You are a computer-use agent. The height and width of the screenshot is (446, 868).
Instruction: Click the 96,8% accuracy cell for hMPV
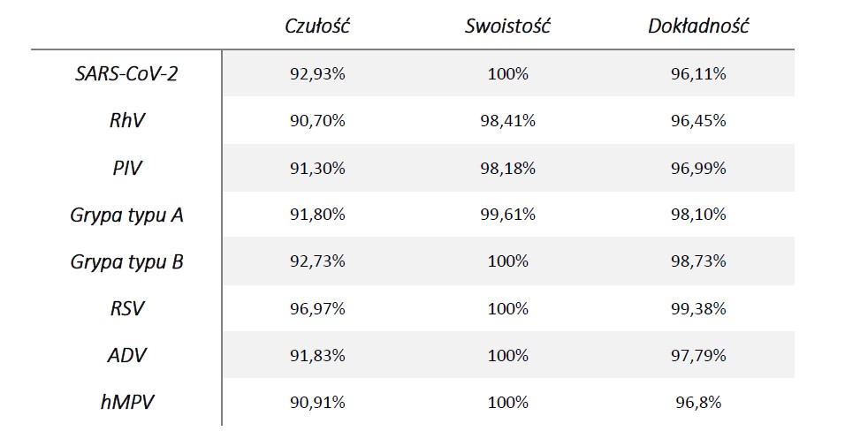698,403
